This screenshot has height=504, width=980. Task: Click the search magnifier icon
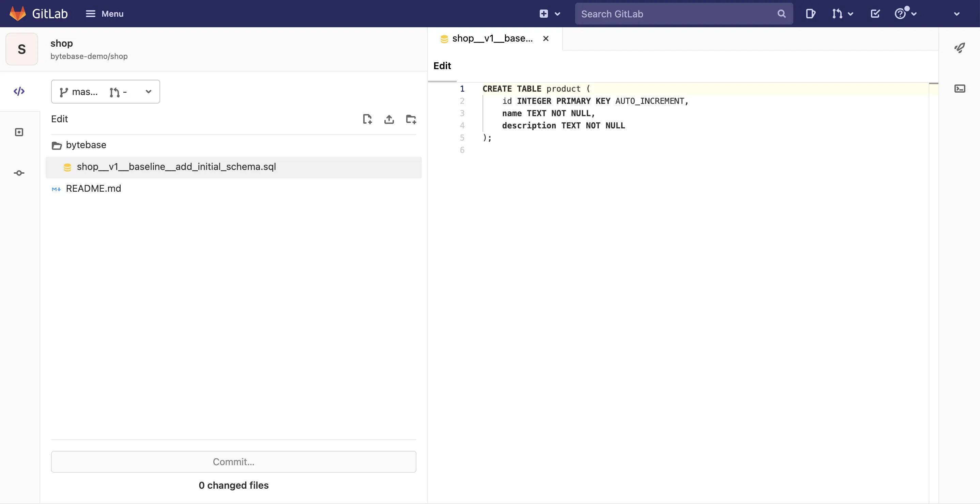click(x=781, y=14)
